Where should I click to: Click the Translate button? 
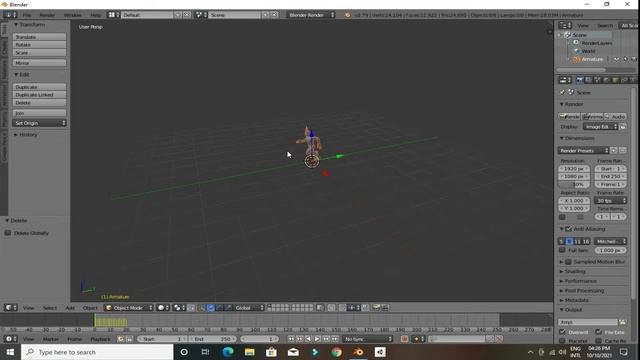pos(39,37)
